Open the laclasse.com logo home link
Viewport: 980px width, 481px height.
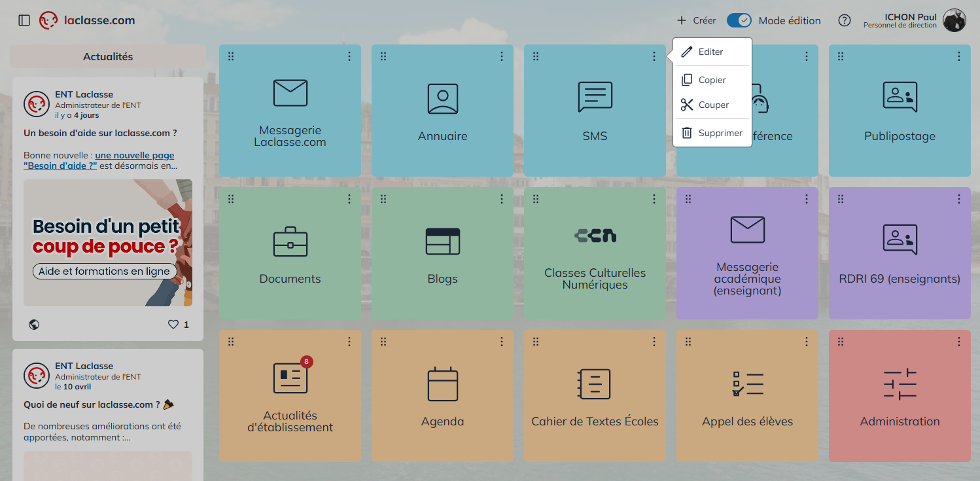point(87,20)
